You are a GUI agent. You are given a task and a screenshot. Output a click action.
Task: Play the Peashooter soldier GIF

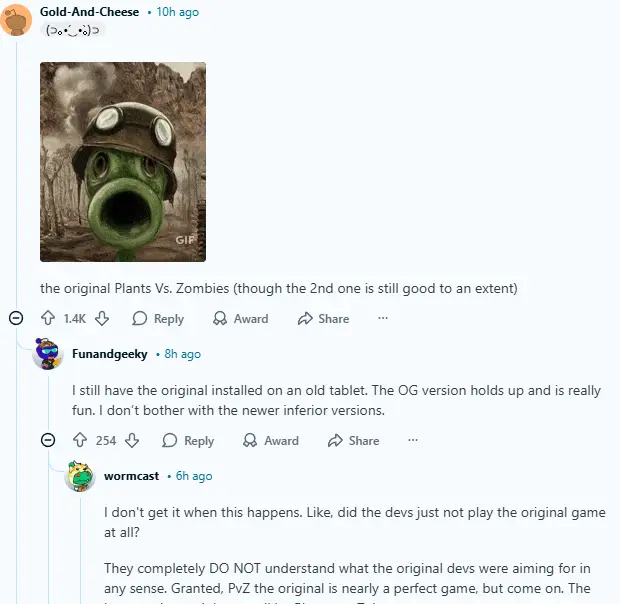[x=123, y=162]
